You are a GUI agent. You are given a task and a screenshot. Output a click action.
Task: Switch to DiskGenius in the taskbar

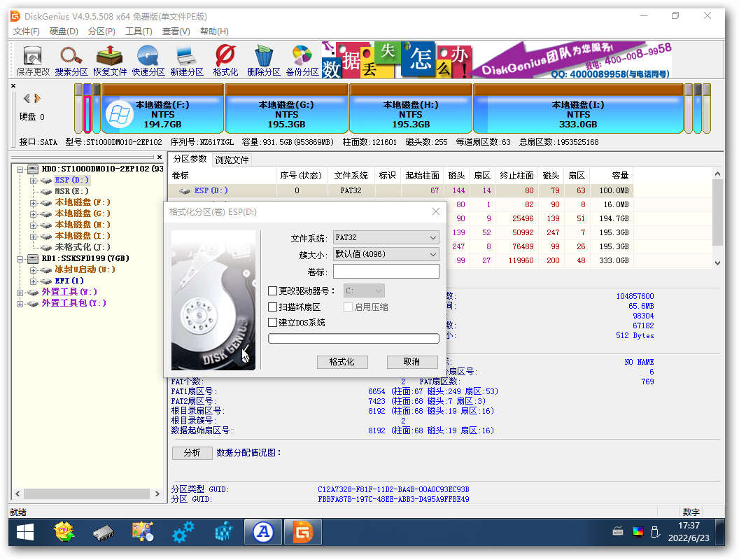point(302,533)
